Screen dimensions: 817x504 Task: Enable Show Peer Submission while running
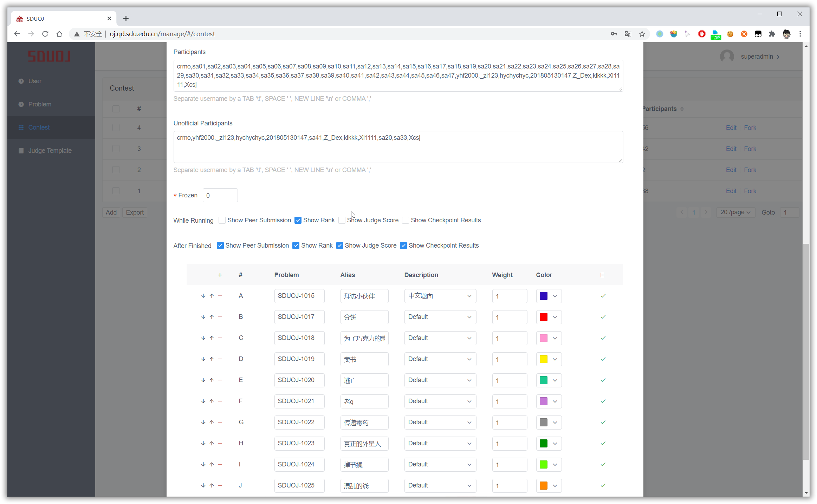coord(222,220)
